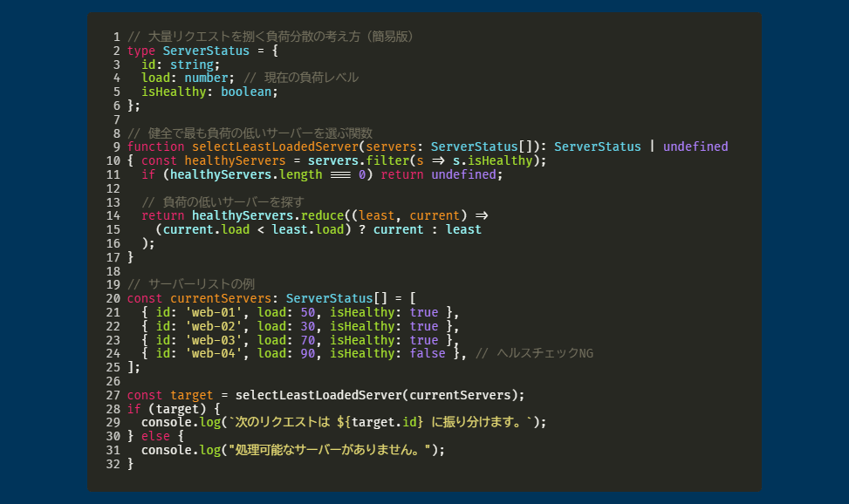Image resolution: width=849 pixels, height=504 pixels.
Task: Click the 'target' constant on line 27
Action: pyautogui.click(x=192, y=394)
